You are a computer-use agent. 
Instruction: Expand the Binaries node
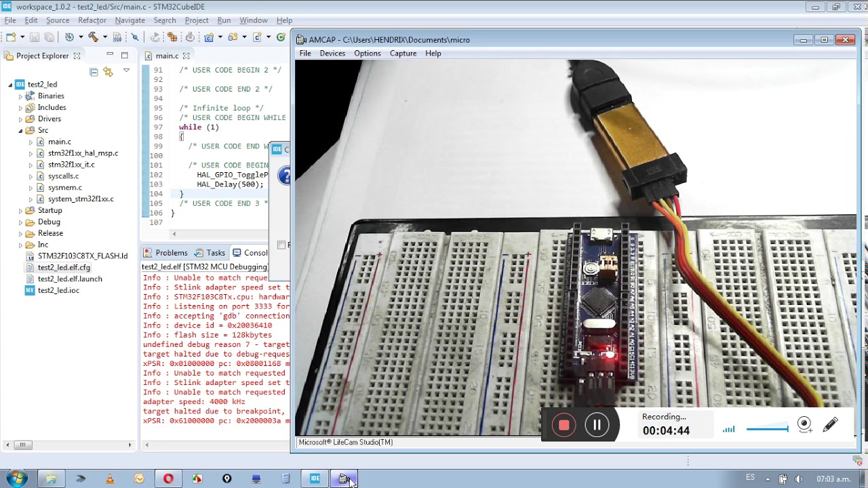coord(20,96)
